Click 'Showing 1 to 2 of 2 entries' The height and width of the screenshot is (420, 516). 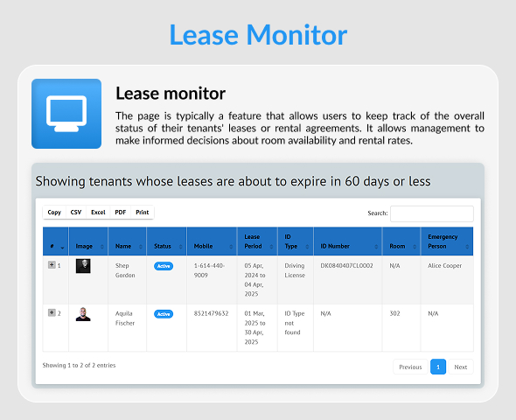pos(79,365)
